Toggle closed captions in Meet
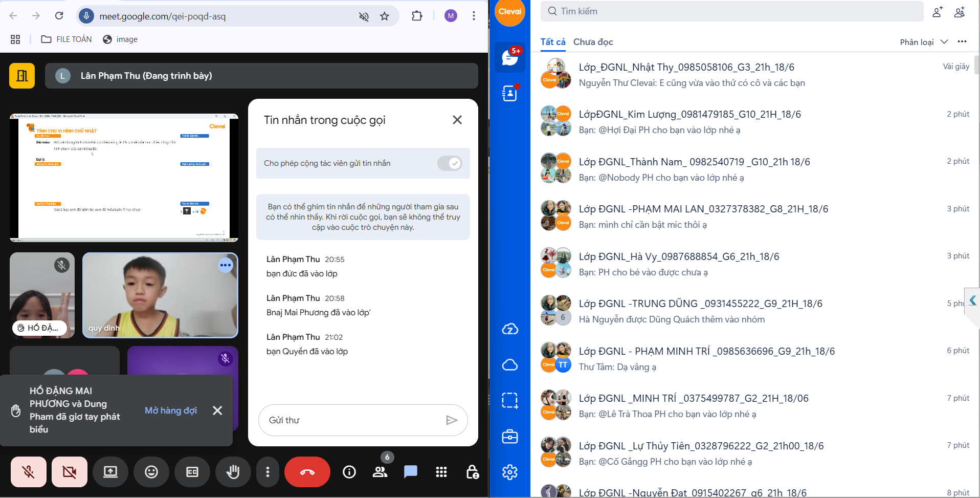 coord(192,472)
